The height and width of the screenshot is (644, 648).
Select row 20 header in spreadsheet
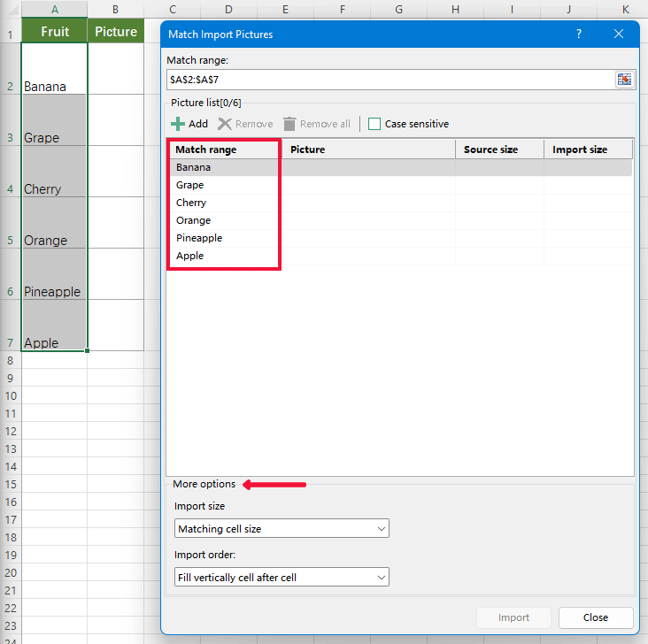pyautogui.click(x=11, y=573)
